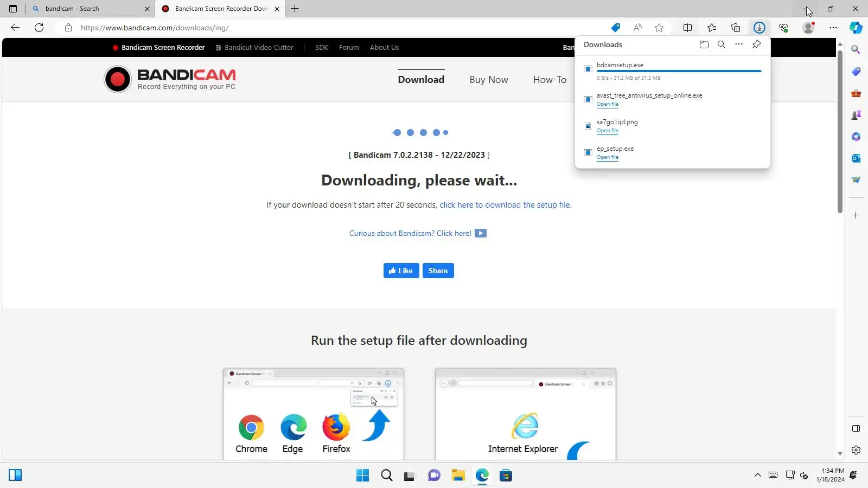Open sidebar Outlook icon

click(x=856, y=158)
